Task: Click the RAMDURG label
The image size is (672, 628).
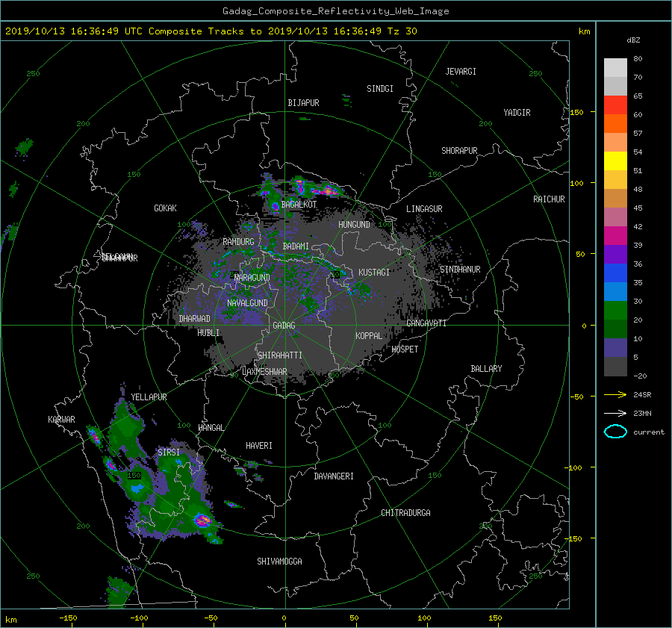Action: (x=238, y=242)
